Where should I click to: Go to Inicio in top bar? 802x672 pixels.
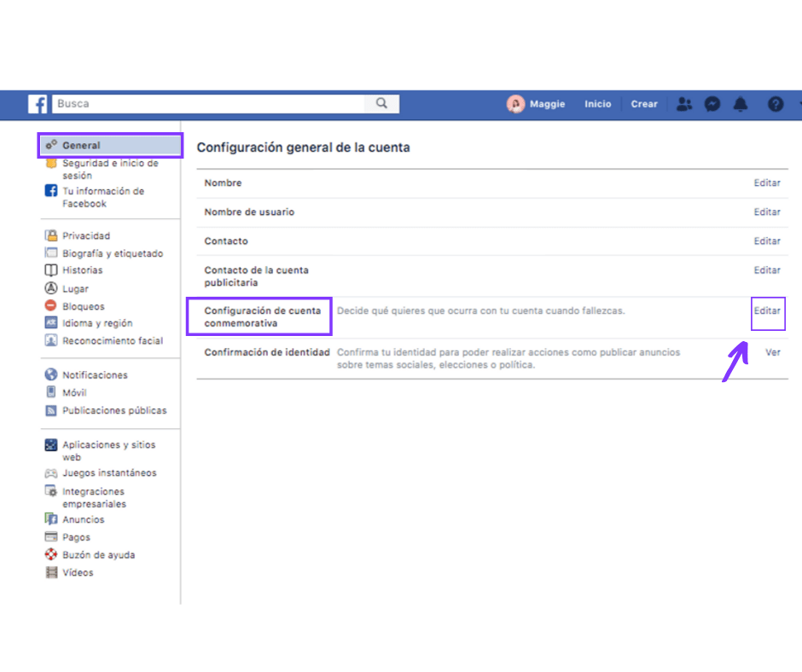pos(597,104)
